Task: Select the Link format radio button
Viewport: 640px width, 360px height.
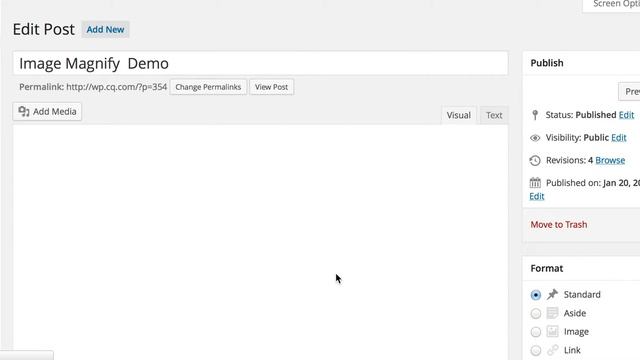Action: 536,350
